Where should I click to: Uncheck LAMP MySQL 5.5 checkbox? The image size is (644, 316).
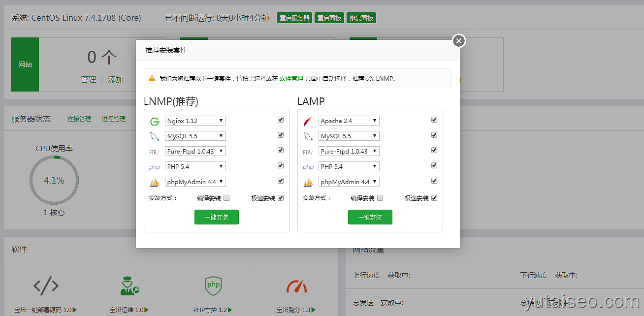[434, 135]
